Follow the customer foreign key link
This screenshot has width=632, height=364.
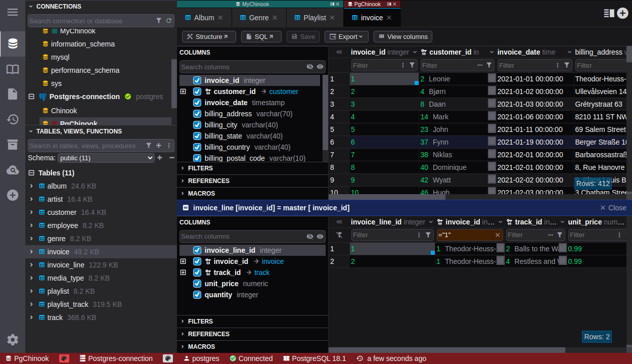284,92
